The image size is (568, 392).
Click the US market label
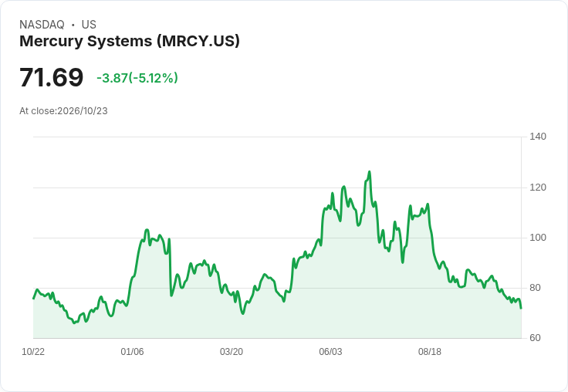[x=89, y=25]
